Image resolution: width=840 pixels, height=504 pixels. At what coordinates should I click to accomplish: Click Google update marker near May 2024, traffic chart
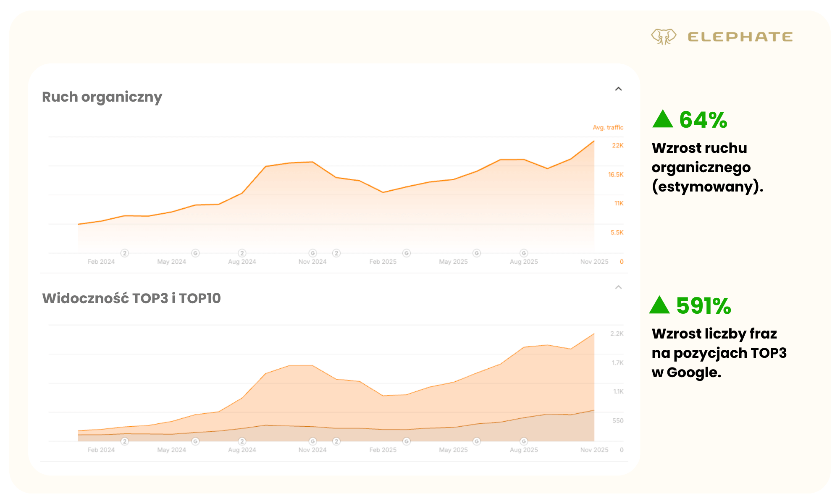coord(195,253)
